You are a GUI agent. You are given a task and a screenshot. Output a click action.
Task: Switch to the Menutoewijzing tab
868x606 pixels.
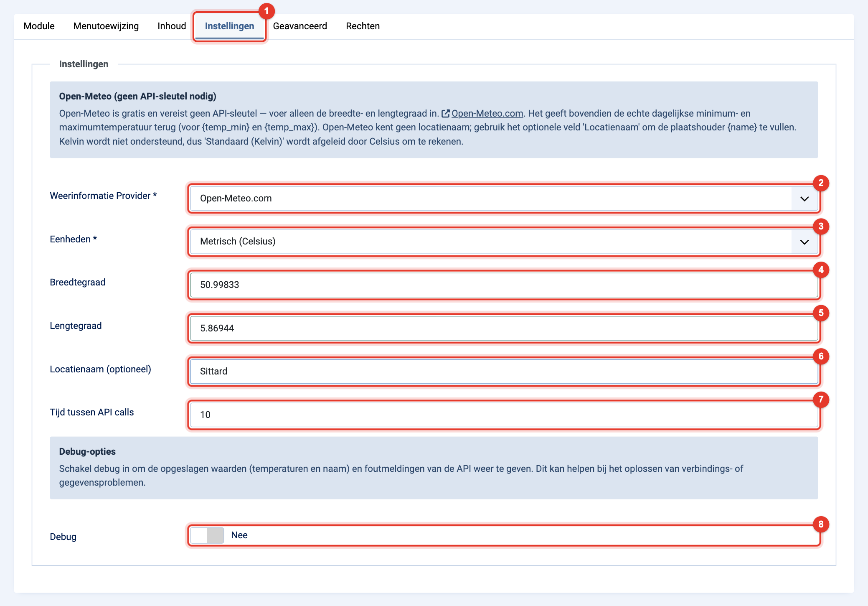106,26
